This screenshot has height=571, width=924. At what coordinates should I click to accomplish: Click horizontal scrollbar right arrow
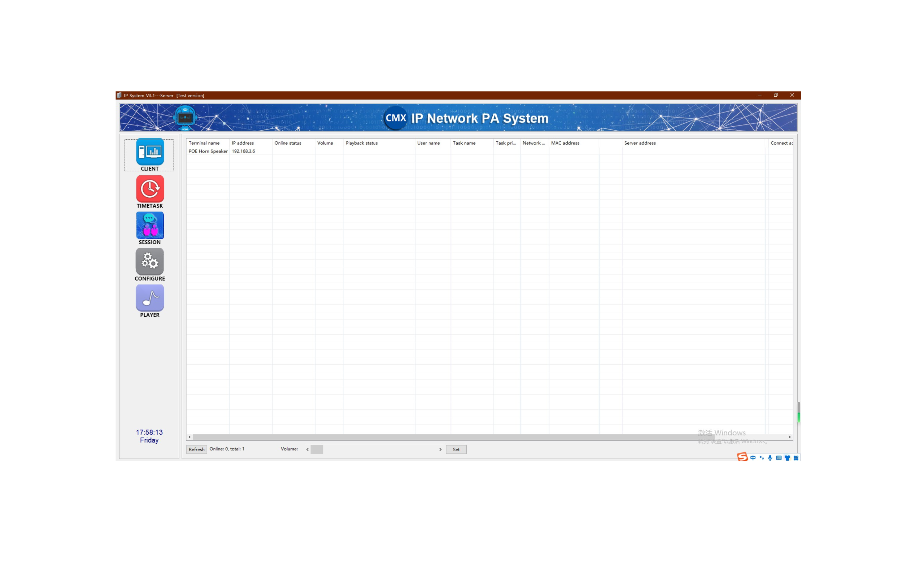(x=789, y=437)
